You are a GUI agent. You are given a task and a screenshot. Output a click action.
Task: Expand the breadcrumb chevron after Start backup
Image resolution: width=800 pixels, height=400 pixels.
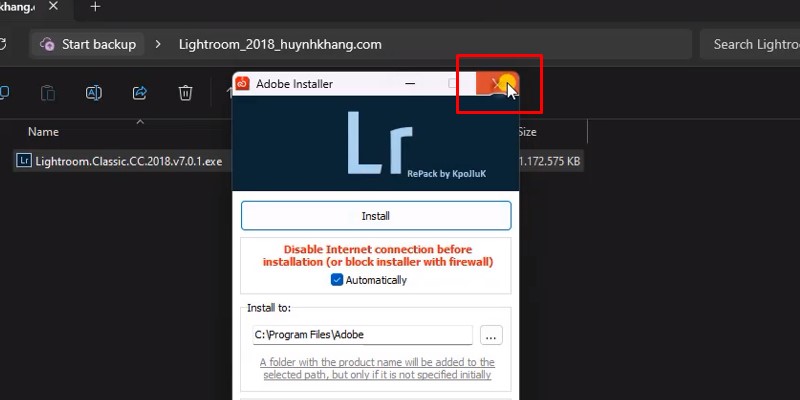(x=158, y=44)
